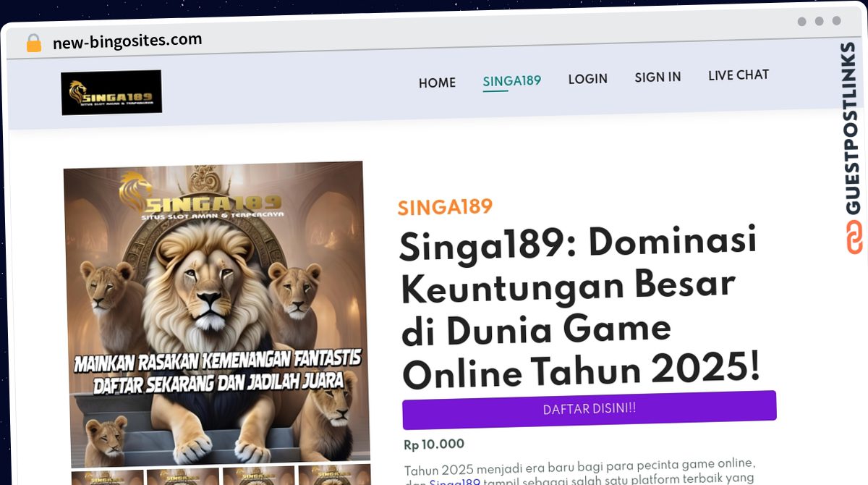868x485 pixels.
Task: Open the HOME menu item
Action: (x=437, y=83)
